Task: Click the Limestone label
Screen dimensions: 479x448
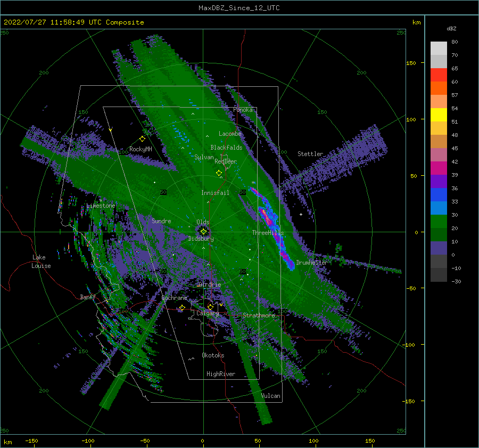Action: click(101, 206)
